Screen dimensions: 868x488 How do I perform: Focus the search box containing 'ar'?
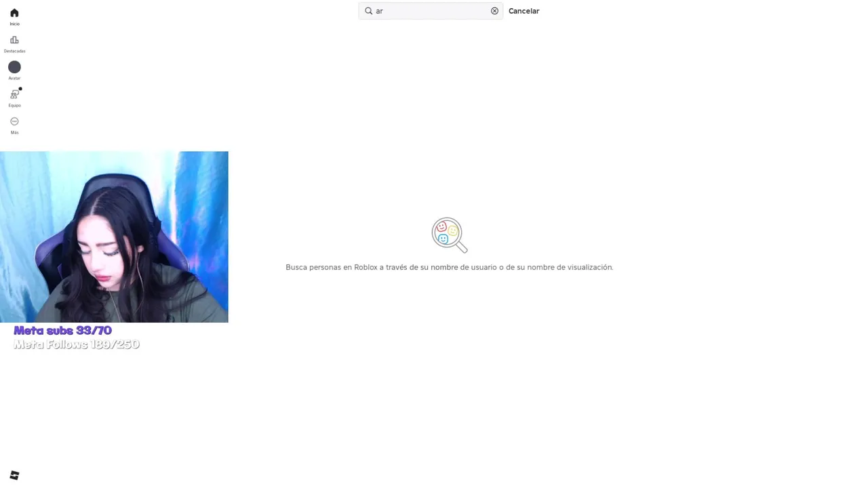tap(431, 11)
